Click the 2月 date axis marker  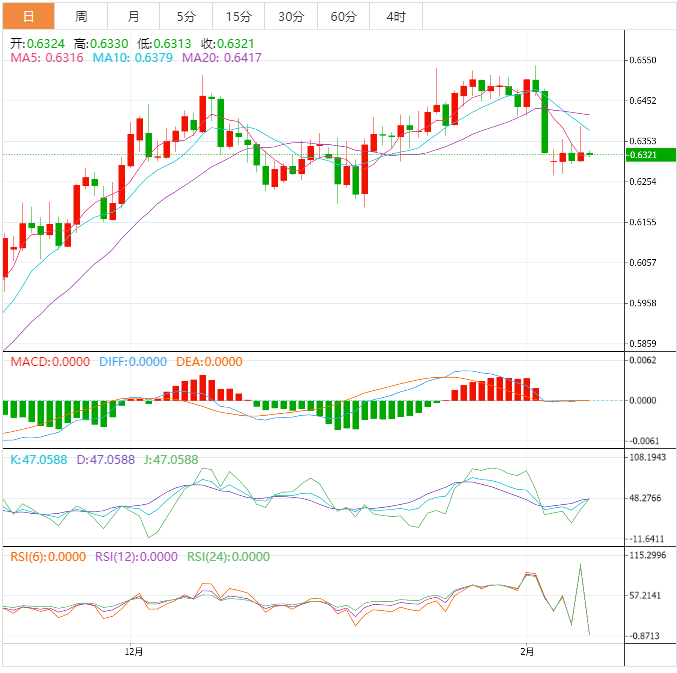point(527,652)
